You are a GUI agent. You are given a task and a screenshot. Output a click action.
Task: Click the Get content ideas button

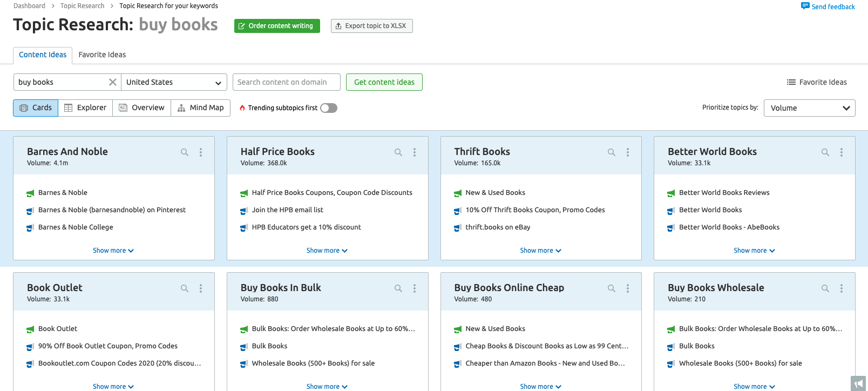click(x=384, y=82)
